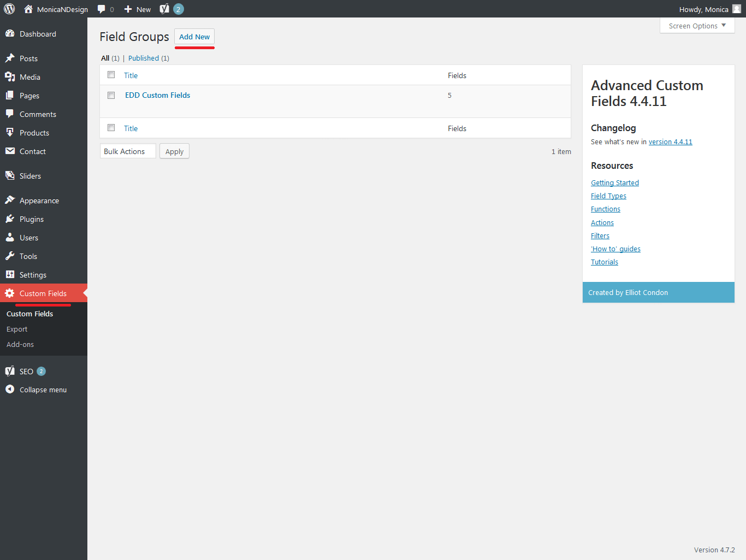Click the Users person icon
This screenshot has width=746, height=560.
coord(10,237)
